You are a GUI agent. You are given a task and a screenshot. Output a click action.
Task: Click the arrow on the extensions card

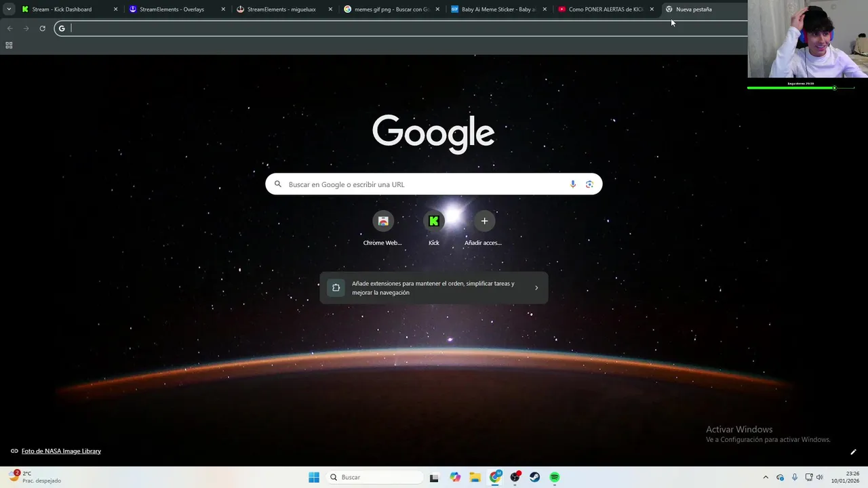pyautogui.click(x=536, y=288)
